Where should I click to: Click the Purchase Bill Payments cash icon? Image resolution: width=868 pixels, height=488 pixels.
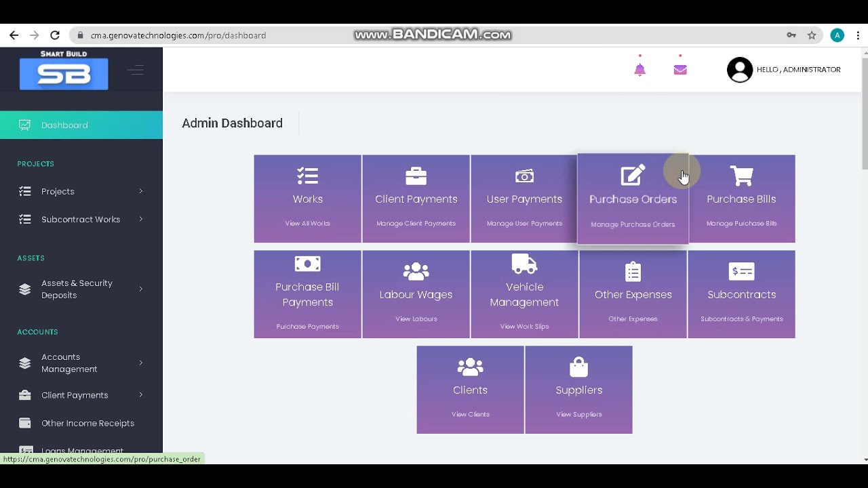point(307,264)
